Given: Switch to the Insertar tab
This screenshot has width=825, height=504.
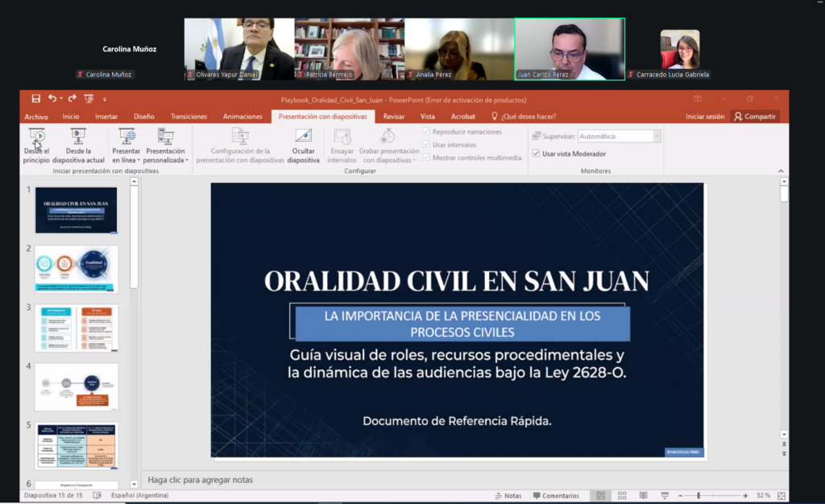Looking at the screenshot, I should click(x=106, y=117).
